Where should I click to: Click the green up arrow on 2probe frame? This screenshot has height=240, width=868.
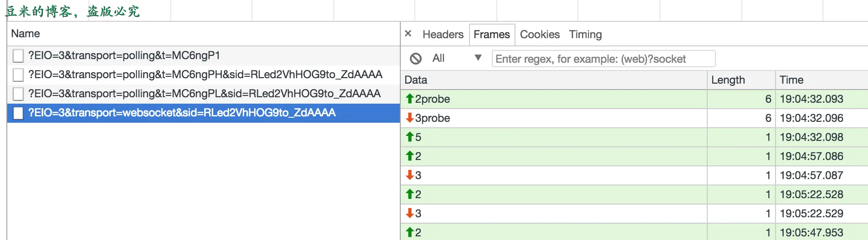tap(410, 99)
